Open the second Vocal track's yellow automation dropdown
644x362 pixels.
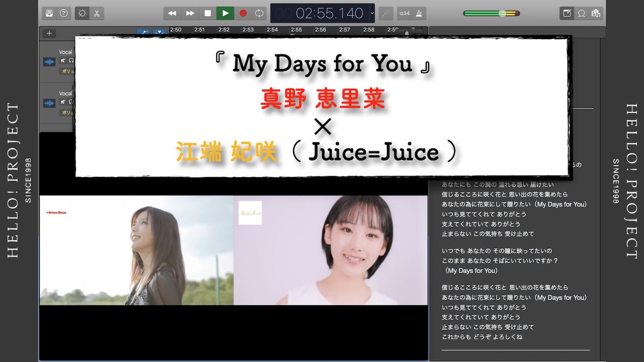pos(67,113)
